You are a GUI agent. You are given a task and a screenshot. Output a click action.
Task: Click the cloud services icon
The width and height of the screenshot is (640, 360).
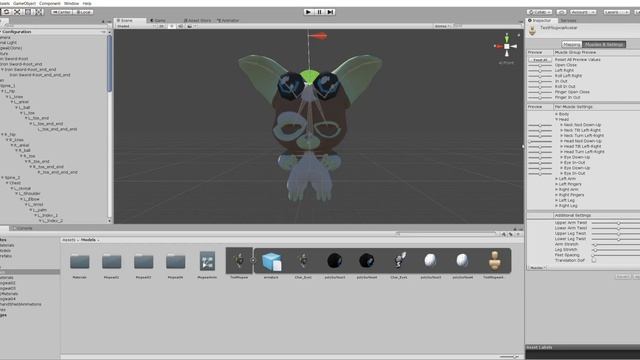point(561,12)
